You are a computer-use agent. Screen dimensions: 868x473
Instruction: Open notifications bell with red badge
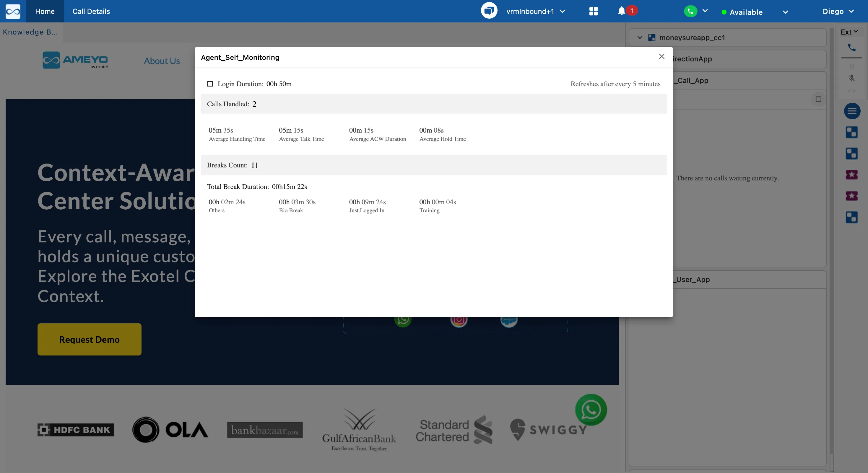coord(622,11)
